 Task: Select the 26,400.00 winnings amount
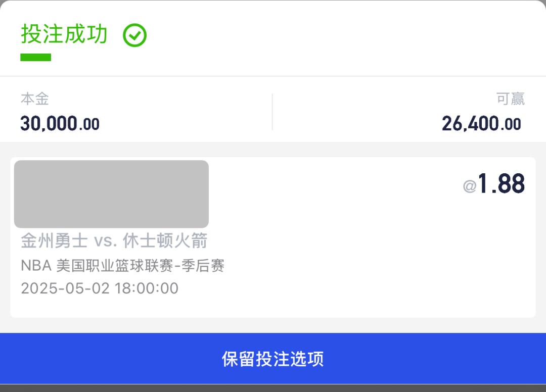click(481, 124)
